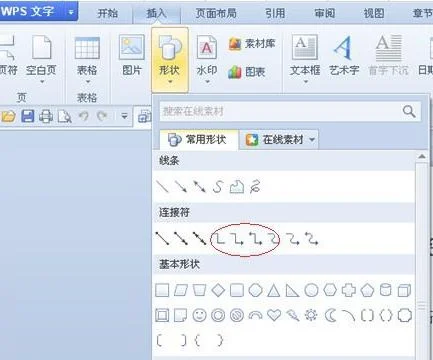
Task: Click the shapes panel scrollbar up arrow
Action: click(422, 156)
